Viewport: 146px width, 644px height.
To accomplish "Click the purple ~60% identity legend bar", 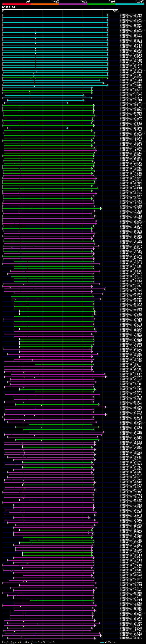I will tap(73, 4).
